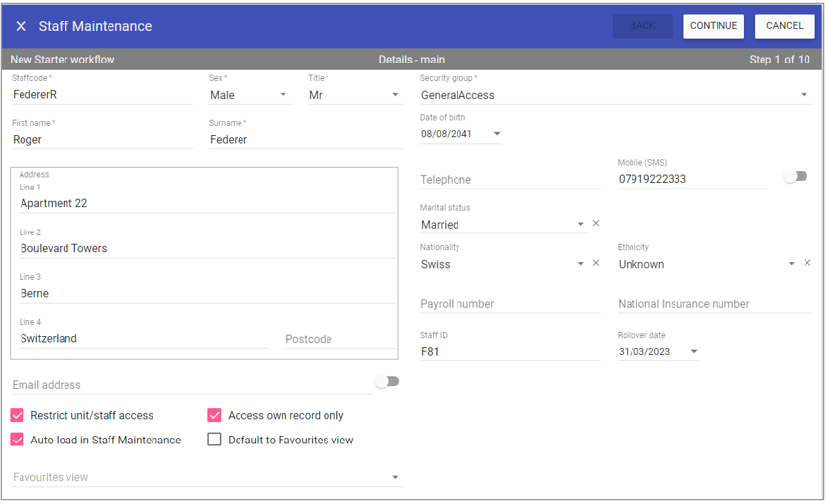This screenshot has width=828, height=504.
Task: Toggle the Mobile (SMS) switch
Action: pyautogui.click(x=796, y=176)
